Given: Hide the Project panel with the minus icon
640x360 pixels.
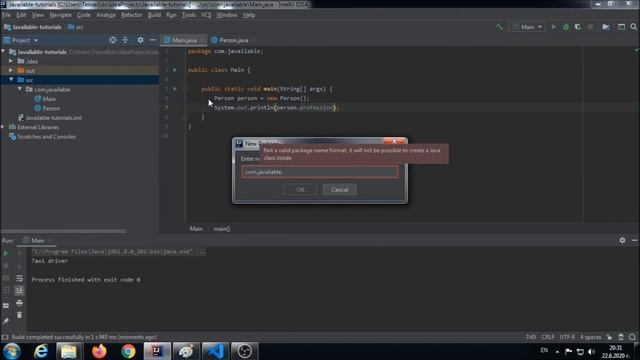Looking at the screenshot, I should click(153, 40).
